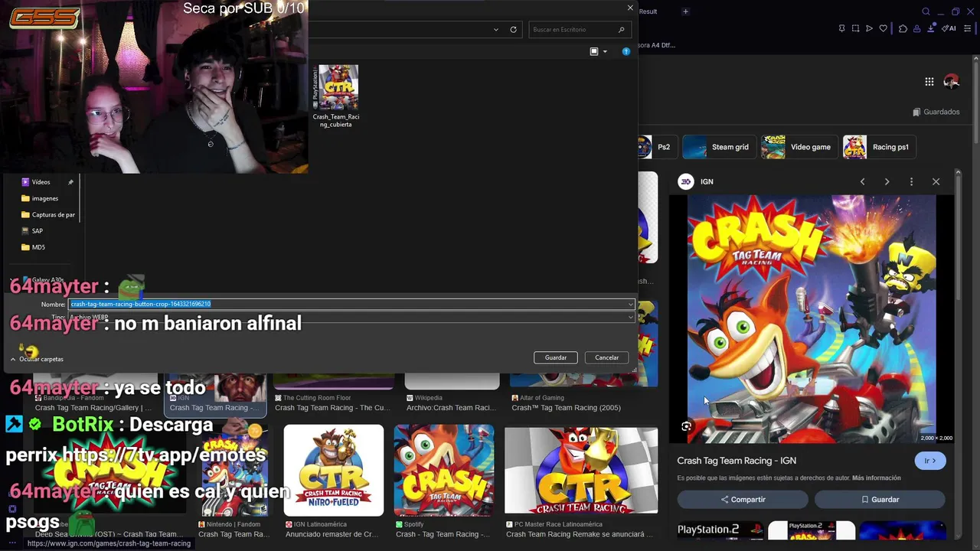Click the pinboard pin icon in browser toolbar

point(841,28)
